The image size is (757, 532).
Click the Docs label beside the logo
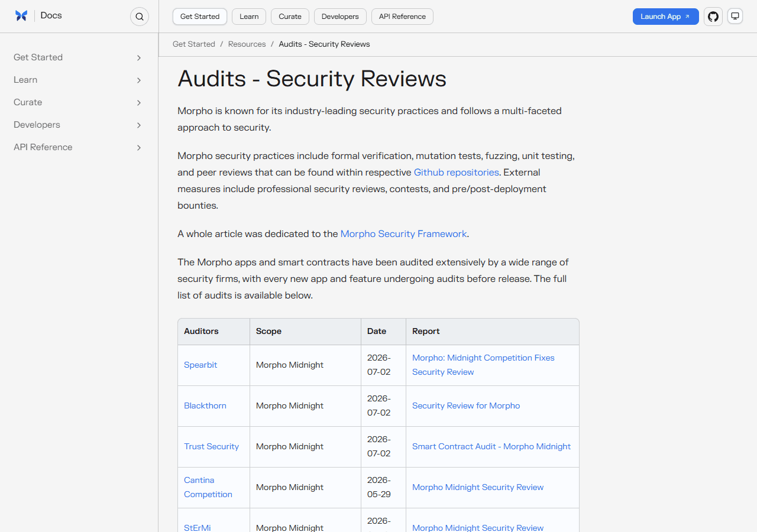point(51,15)
